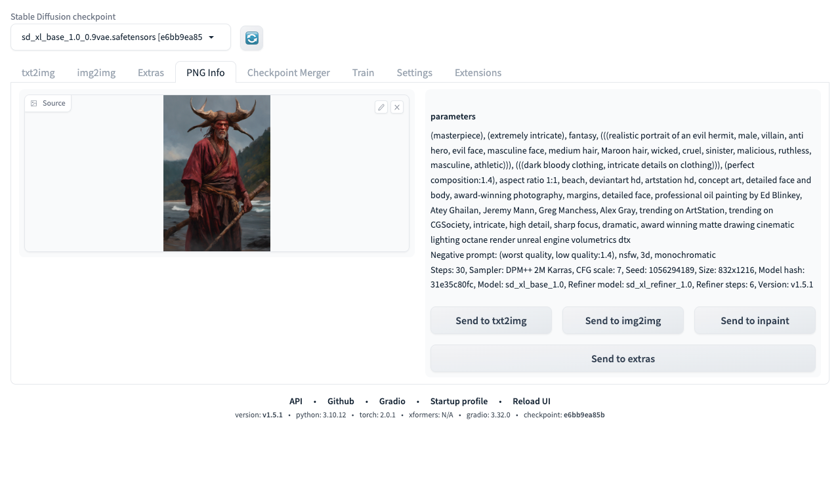This screenshot has width=840, height=504.
Task: Open the API link in footer
Action: coord(296,401)
